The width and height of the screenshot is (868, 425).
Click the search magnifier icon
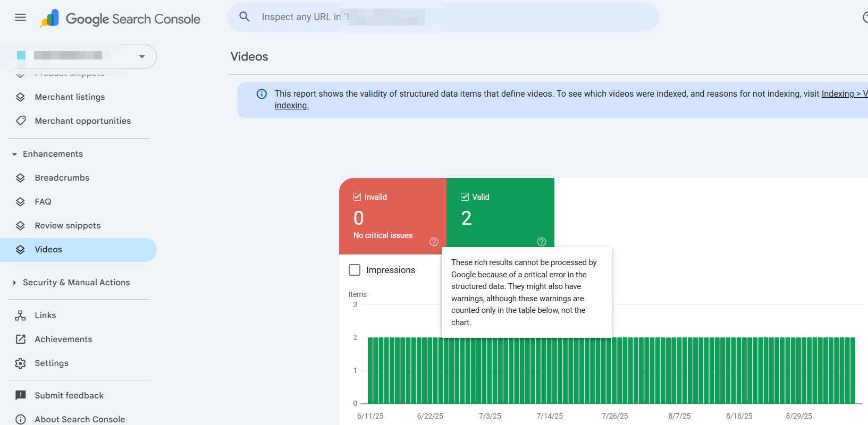(x=245, y=17)
